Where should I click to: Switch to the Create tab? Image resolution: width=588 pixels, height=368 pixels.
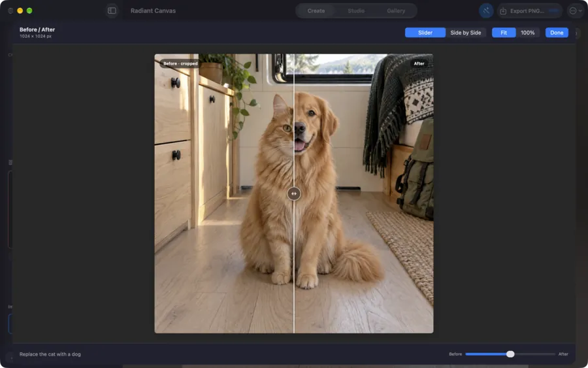coord(316,11)
